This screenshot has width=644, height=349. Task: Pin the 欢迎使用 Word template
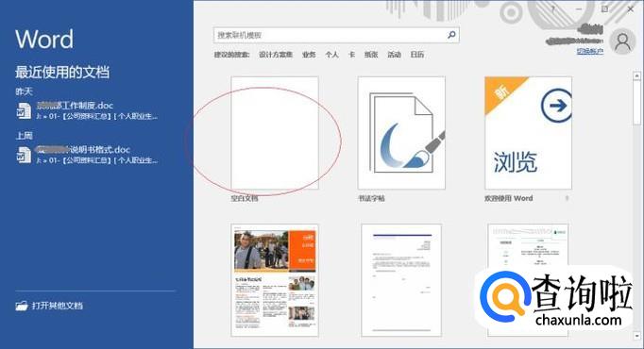[567, 198]
